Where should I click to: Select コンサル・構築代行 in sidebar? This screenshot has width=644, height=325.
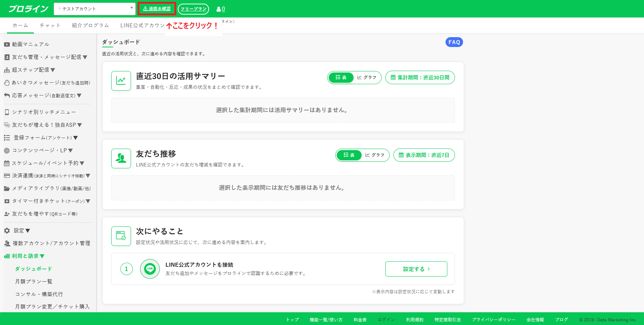point(39,294)
